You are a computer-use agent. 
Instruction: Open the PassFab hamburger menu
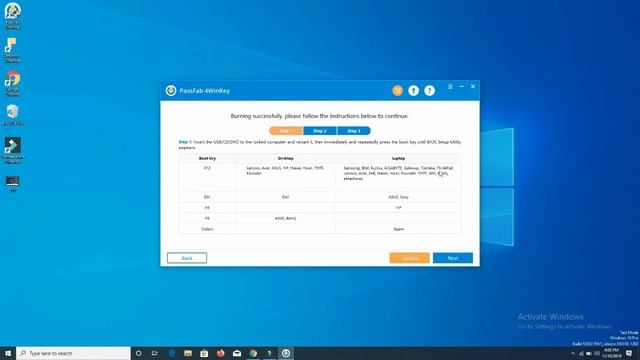[450, 87]
